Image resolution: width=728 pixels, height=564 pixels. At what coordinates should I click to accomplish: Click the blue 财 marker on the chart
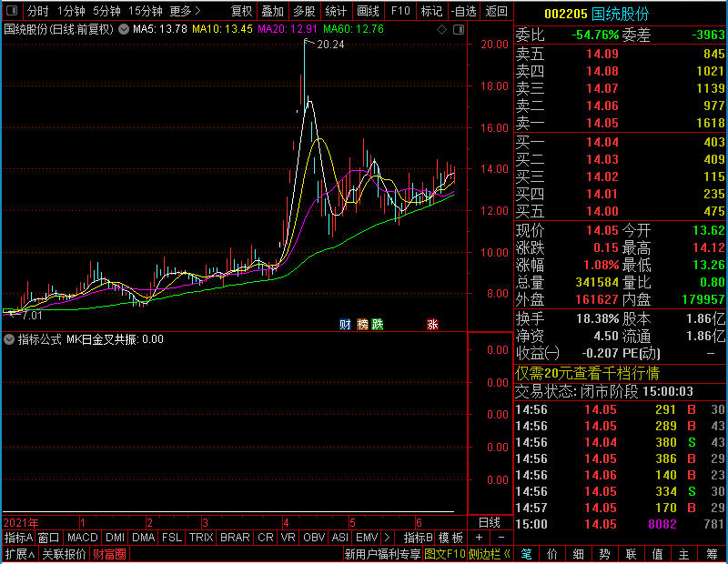[345, 324]
